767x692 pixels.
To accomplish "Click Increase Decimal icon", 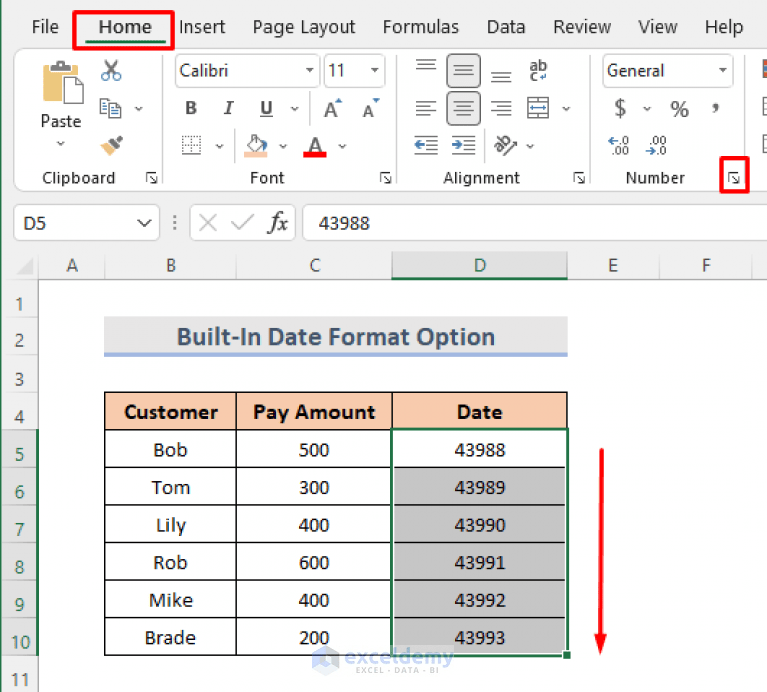I will 619,146.
